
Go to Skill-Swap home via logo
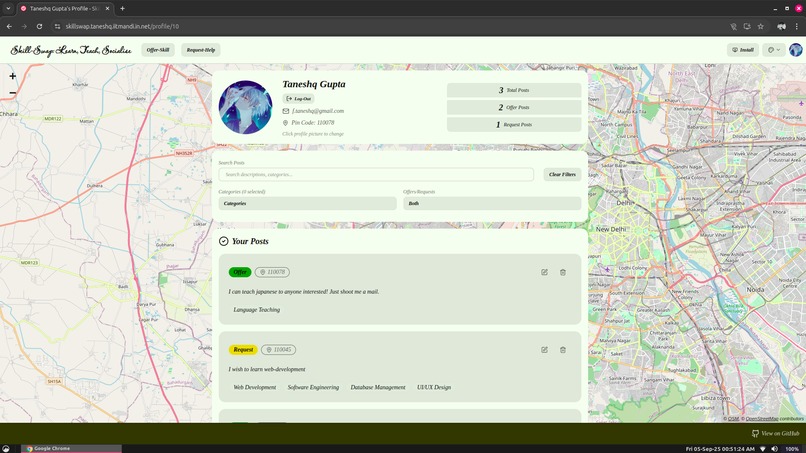click(71, 50)
